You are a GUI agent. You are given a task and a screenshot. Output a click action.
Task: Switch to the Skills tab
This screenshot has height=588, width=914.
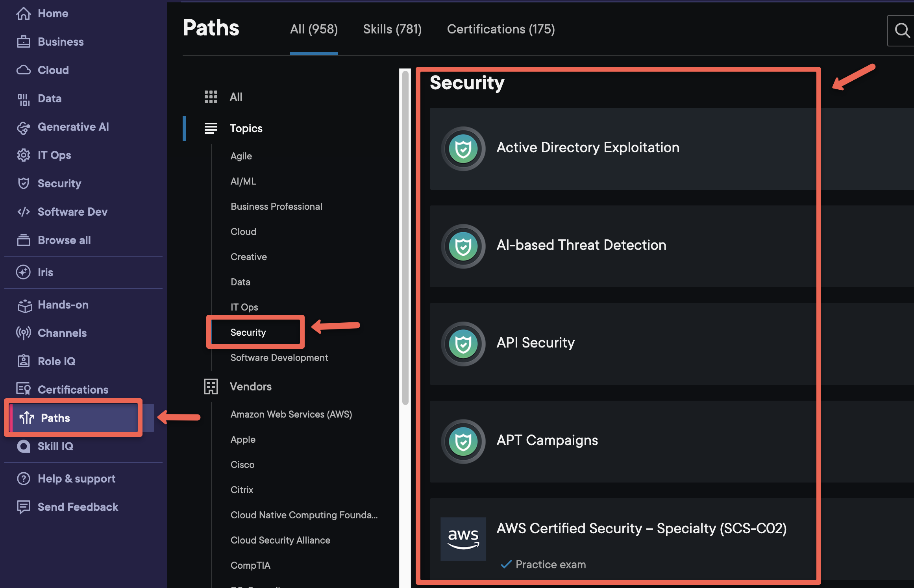(392, 29)
